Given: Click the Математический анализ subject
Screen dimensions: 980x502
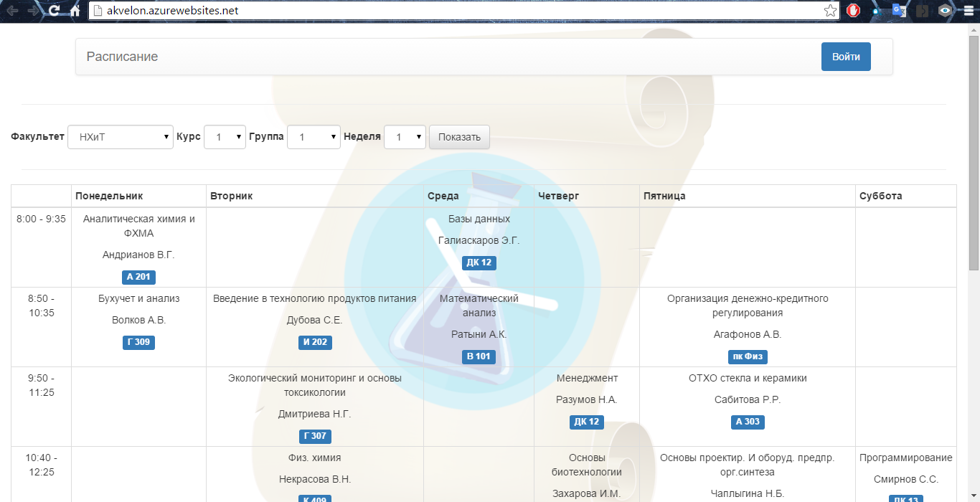Looking at the screenshot, I should (x=479, y=306).
